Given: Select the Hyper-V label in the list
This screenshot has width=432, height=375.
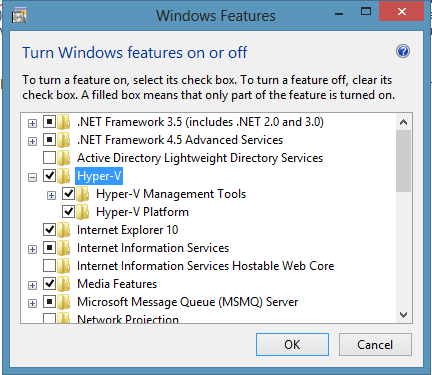Looking at the screenshot, I should (99, 176).
